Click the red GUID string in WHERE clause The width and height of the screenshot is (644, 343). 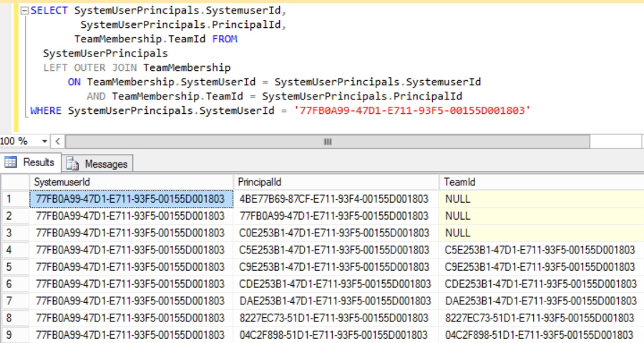[412, 110]
